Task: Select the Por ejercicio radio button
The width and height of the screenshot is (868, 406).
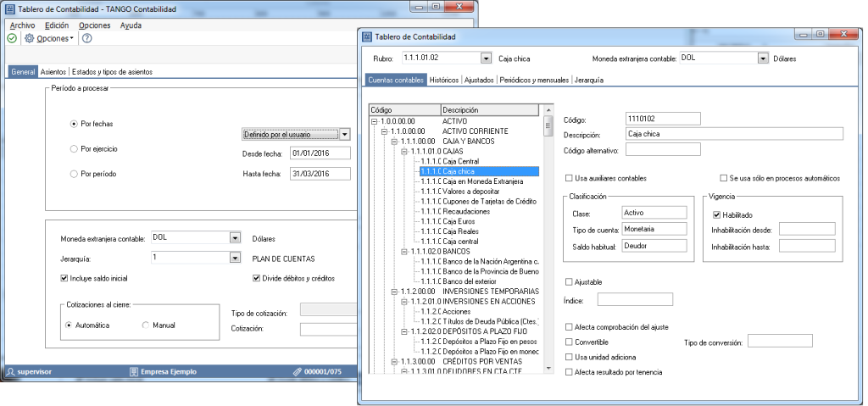Action: [x=74, y=148]
